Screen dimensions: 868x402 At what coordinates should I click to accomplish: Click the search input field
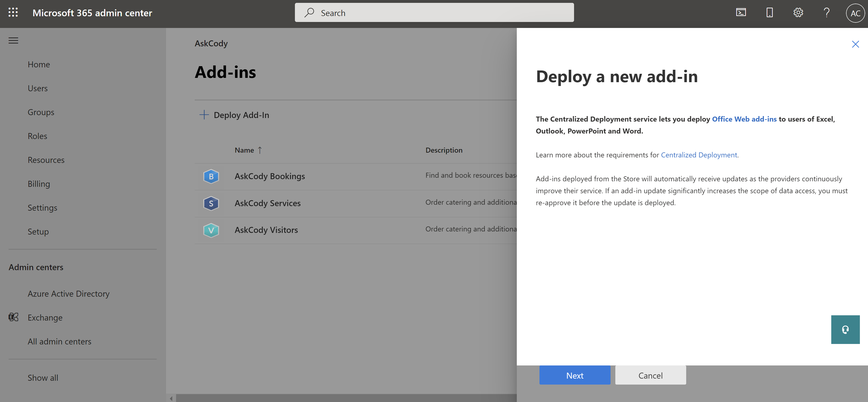click(434, 12)
